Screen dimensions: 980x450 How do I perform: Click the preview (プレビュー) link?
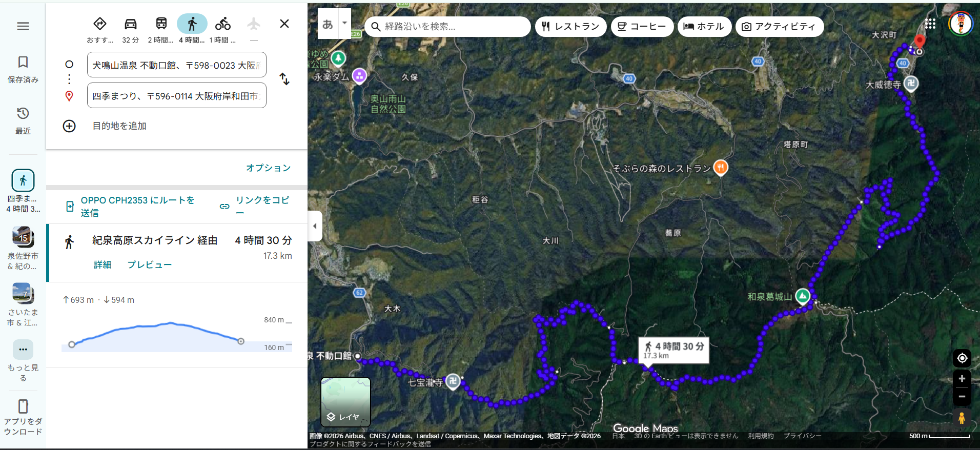click(149, 264)
